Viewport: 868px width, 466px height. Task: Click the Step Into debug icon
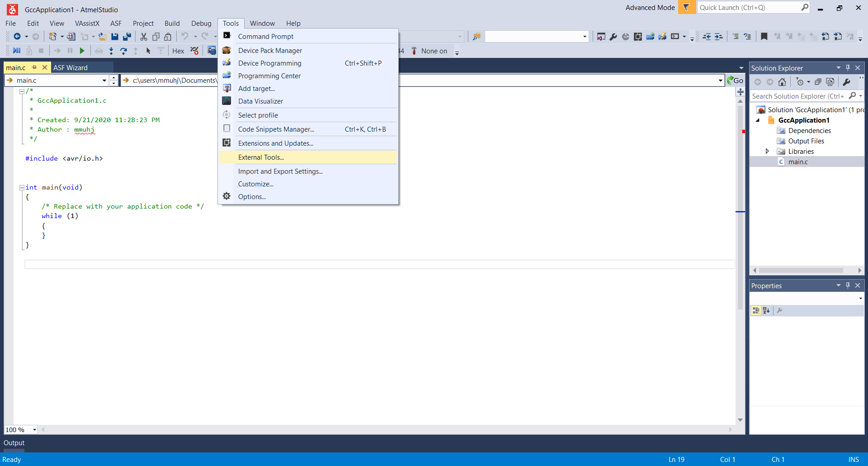(111, 51)
